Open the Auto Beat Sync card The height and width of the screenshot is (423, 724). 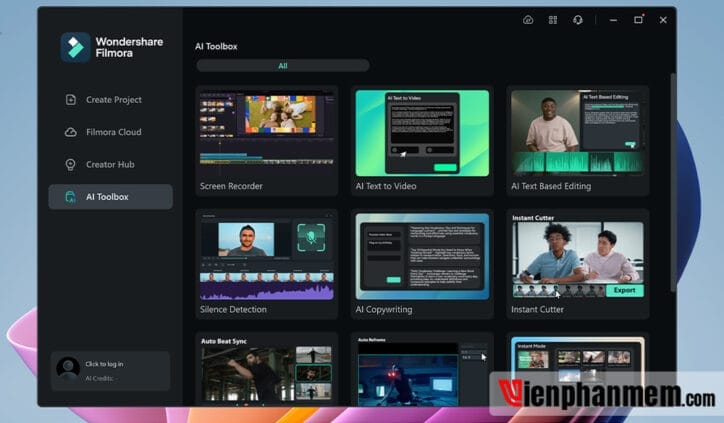[266, 369]
